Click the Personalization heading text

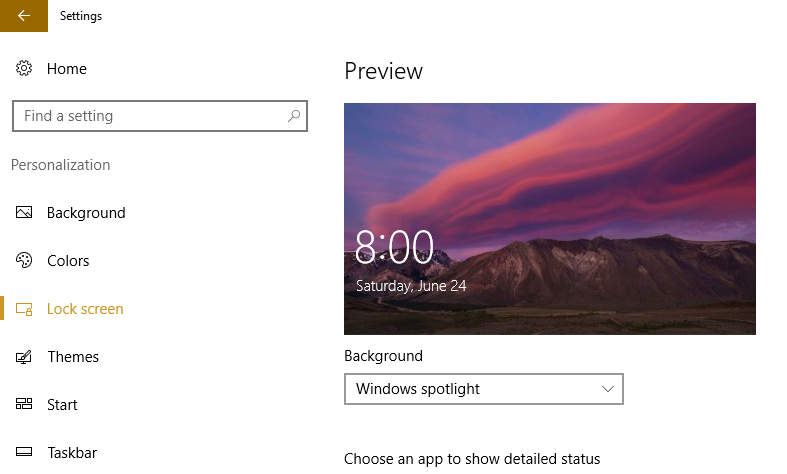(x=60, y=165)
